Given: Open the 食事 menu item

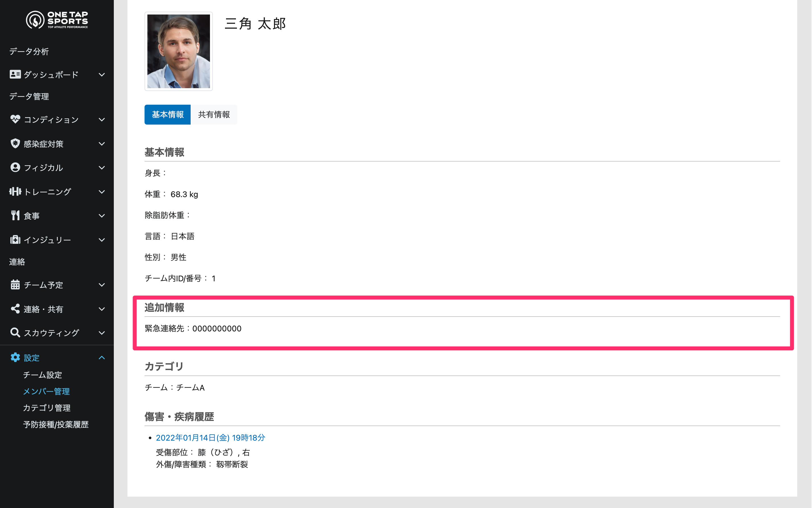Looking at the screenshot, I should (x=57, y=216).
